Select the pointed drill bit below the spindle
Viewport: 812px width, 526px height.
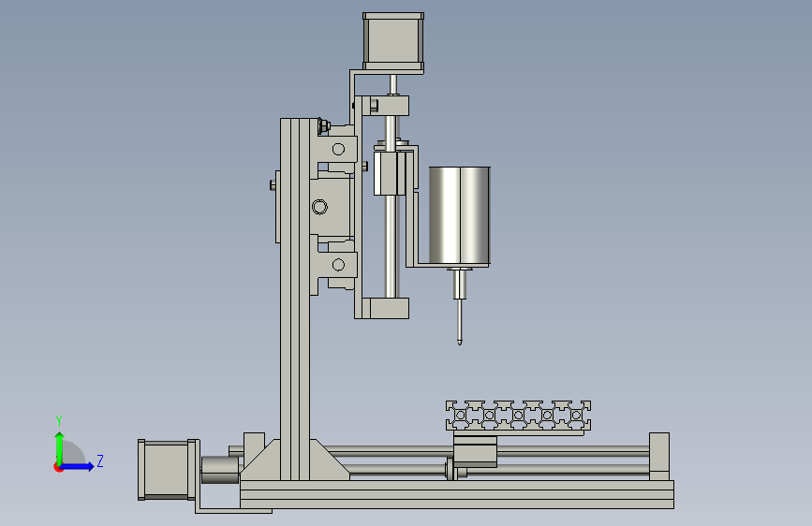point(459,322)
